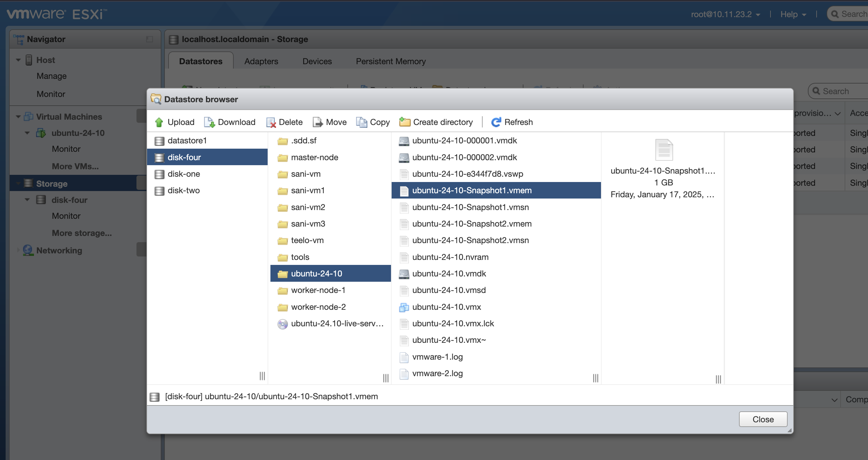Open the provisioning column dropdown arrow
868x460 pixels.
(x=837, y=113)
